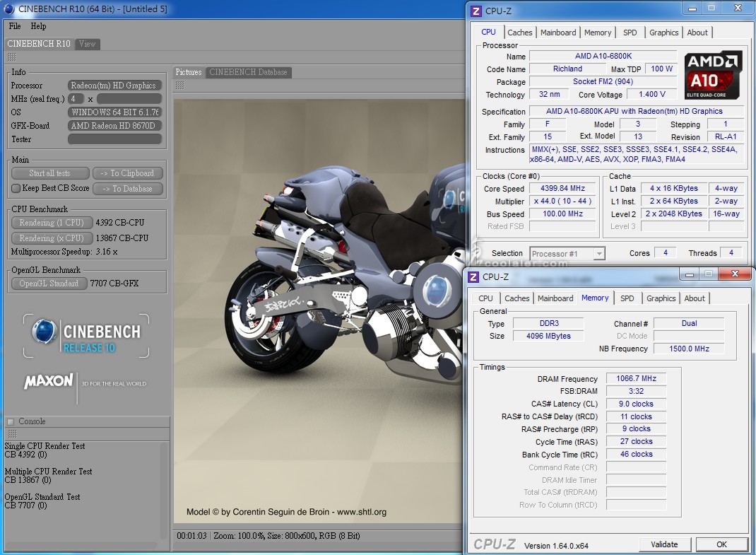Screen dimensions: 756x555
Task: Click the grip handle icon below the Pictures tab
Action: click(x=179, y=85)
